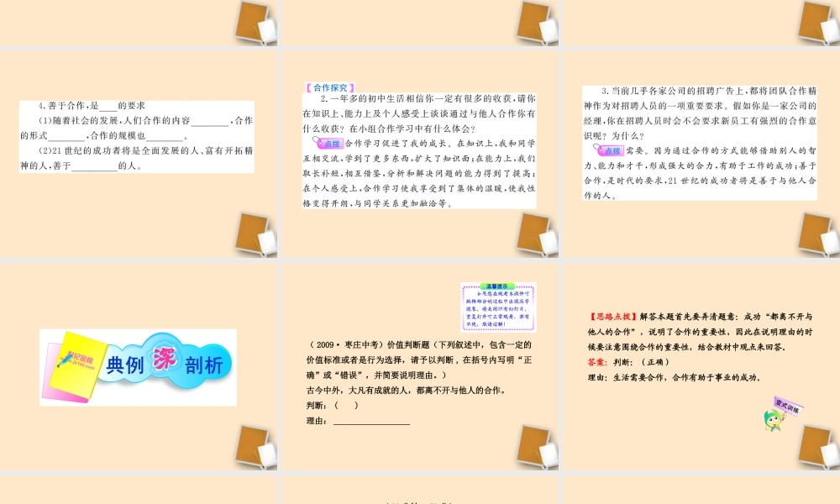Viewport: 840px width, 504px height.
Task: Click the 点拨 badge before 合作学习促进了我的成长
Action: tap(328, 143)
